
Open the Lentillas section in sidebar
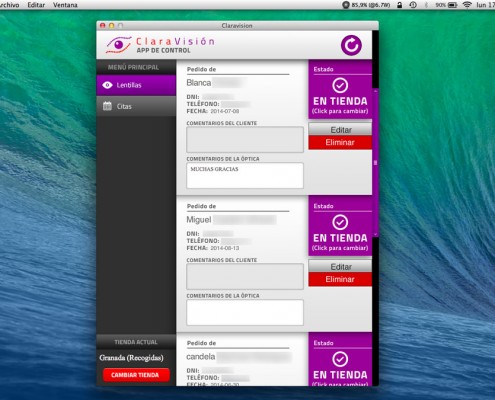[x=136, y=85]
